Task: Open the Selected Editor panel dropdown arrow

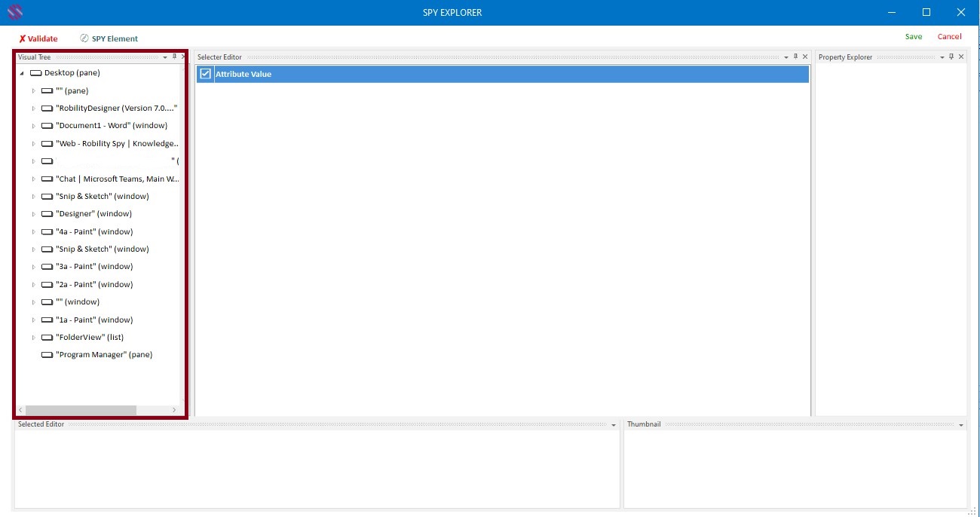Action: (x=614, y=425)
